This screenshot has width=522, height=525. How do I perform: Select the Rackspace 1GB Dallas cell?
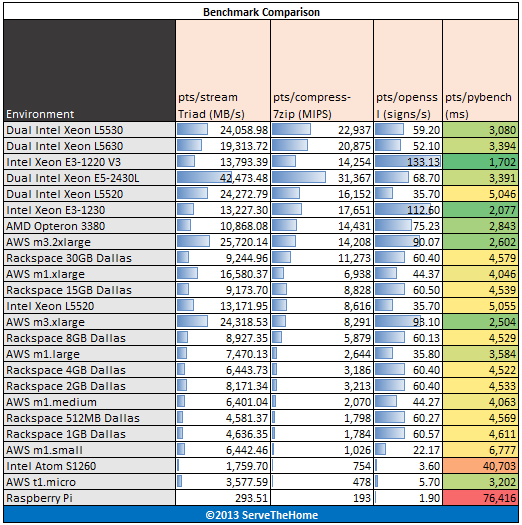coord(89,434)
